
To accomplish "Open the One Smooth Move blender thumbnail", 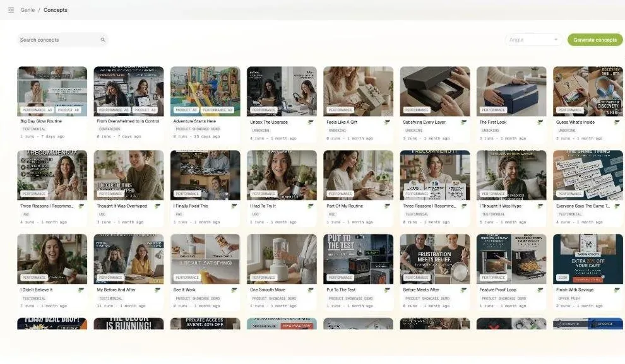I will click(x=282, y=259).
